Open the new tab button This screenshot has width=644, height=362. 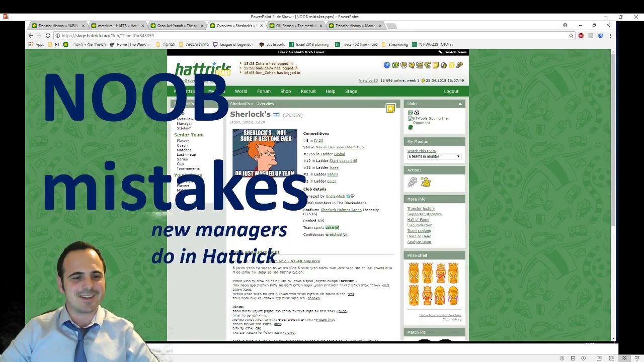point(391,26)
